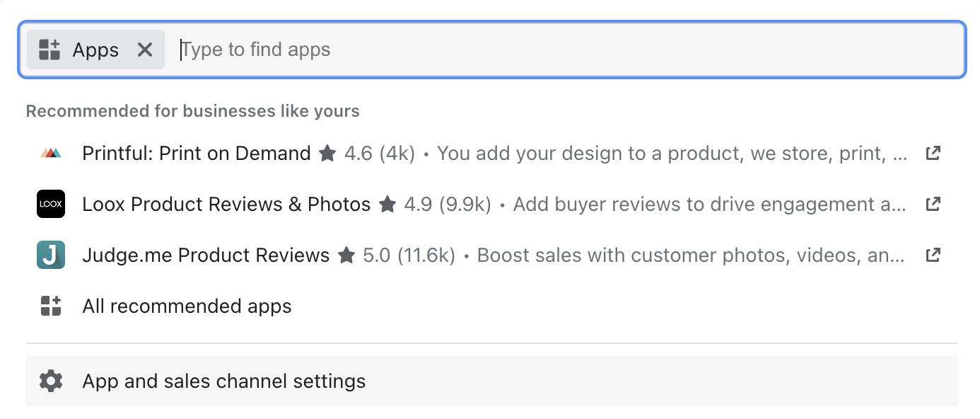
Task: Click Loox star rating 4.9 (9.9k)
Action: 435,204
